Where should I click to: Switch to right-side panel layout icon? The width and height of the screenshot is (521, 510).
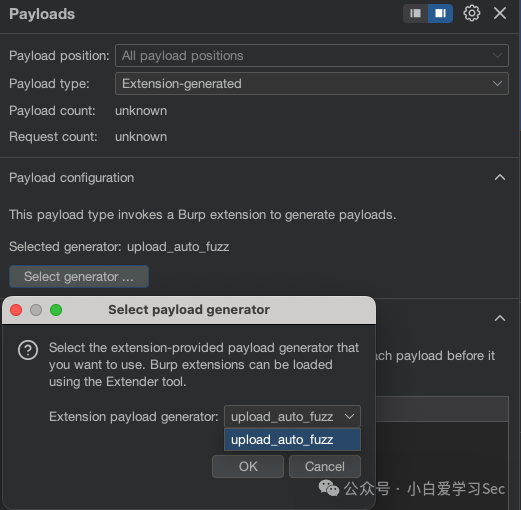click(440, 13)
